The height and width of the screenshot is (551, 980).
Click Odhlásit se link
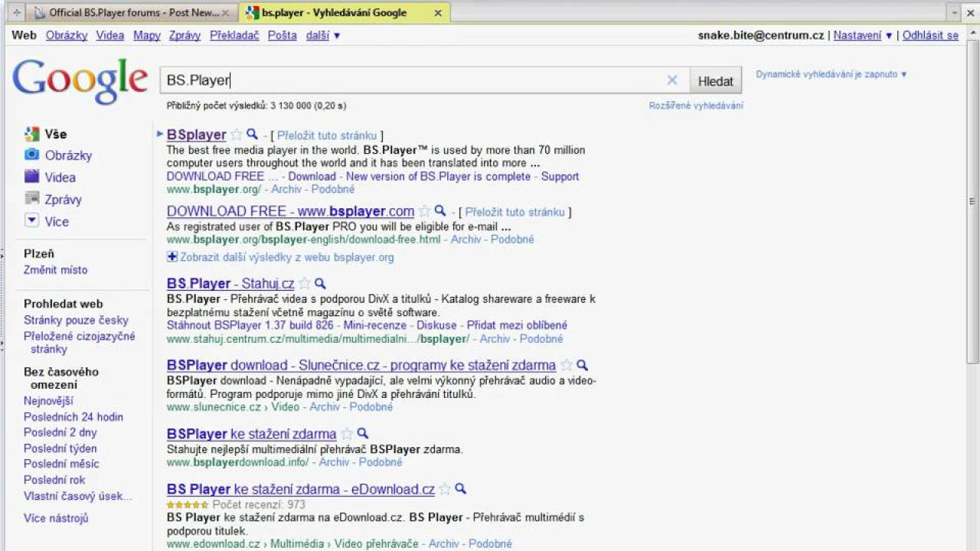coord(930,35)
